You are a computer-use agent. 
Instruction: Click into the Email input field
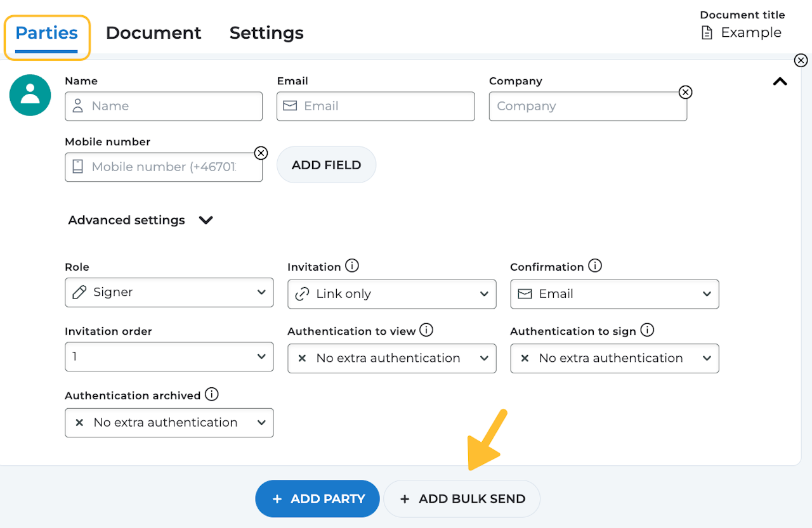coord(376,106)
